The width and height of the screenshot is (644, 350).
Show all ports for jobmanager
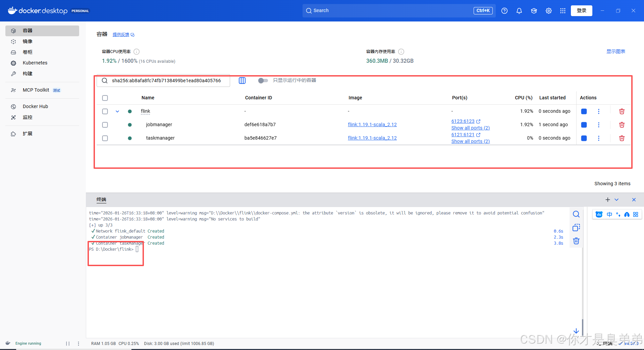tap(470, 128)
